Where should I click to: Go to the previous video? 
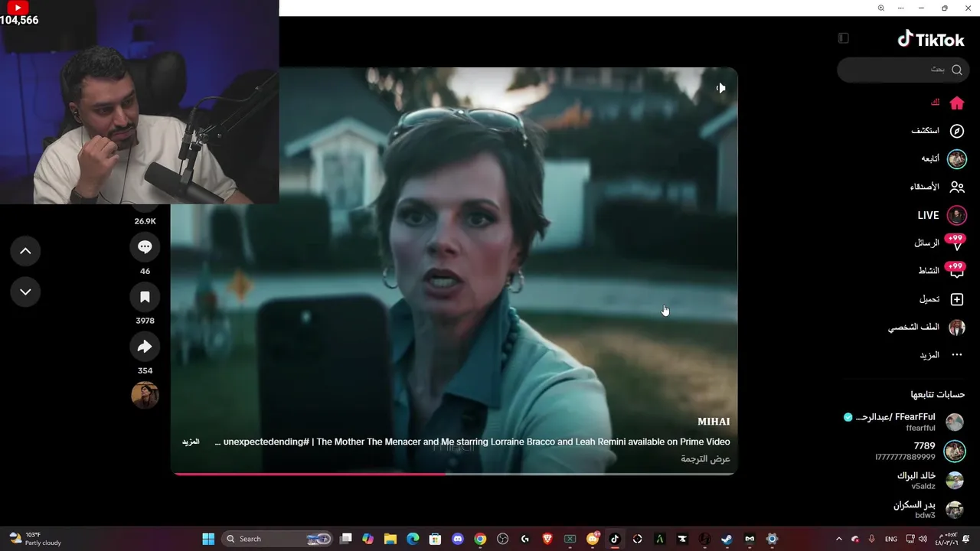(25, 251)
